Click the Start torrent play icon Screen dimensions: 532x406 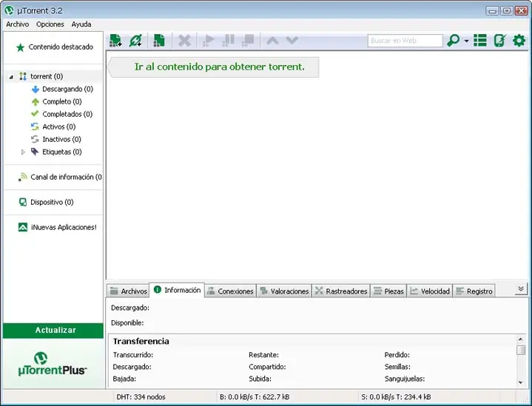pyautogui.click(x=209, y=41)
